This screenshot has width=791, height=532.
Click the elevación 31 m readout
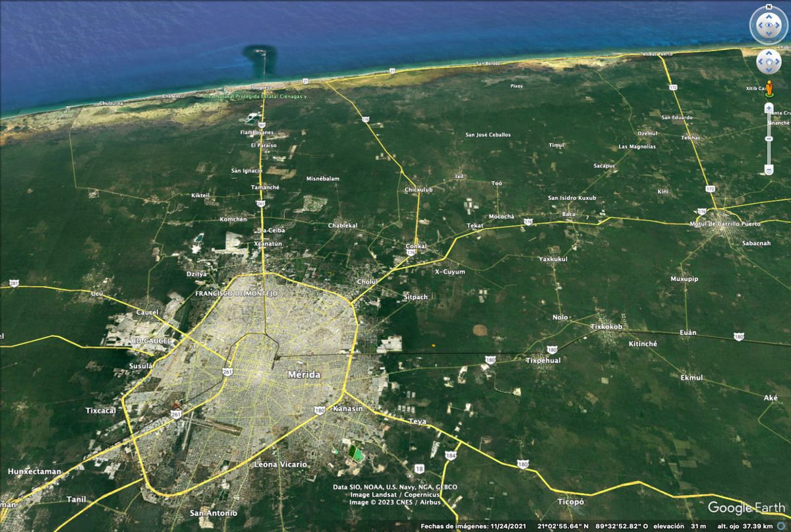coord(680,526)
